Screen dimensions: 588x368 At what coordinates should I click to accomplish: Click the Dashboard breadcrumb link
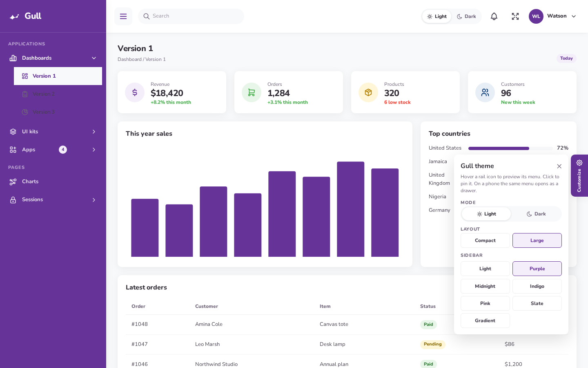pos(129,59)
